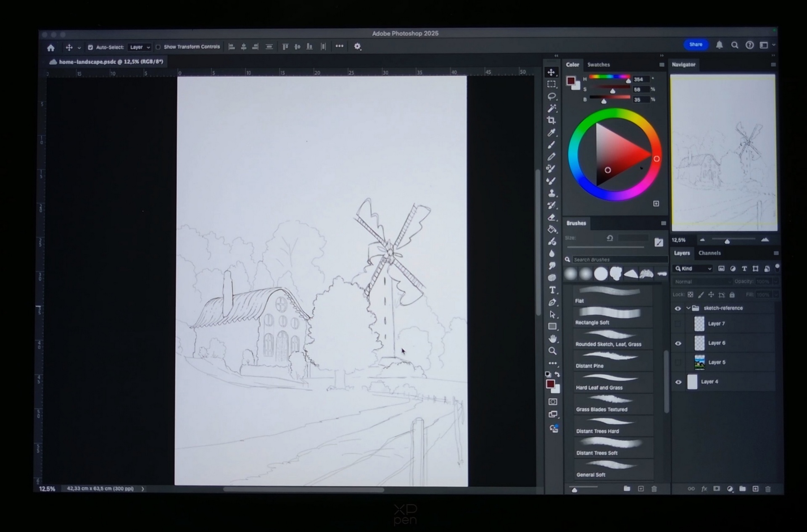Select the Layers tab

[x=682, y=253]
